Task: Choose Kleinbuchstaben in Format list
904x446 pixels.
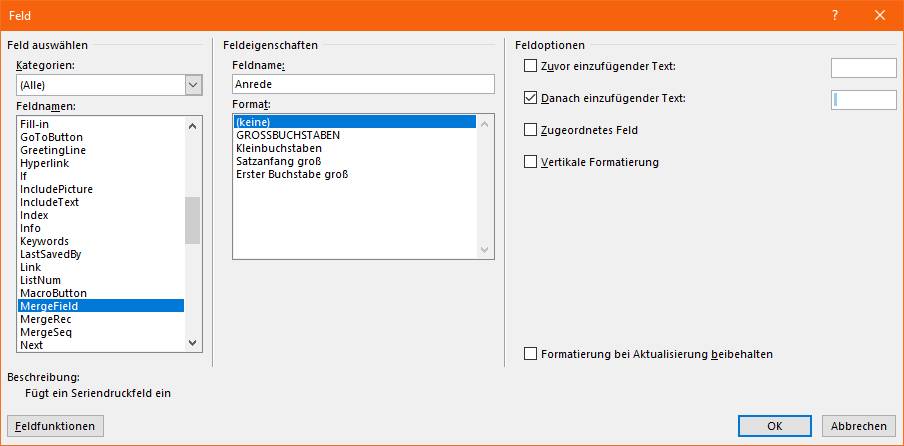Action: (279, 148)
